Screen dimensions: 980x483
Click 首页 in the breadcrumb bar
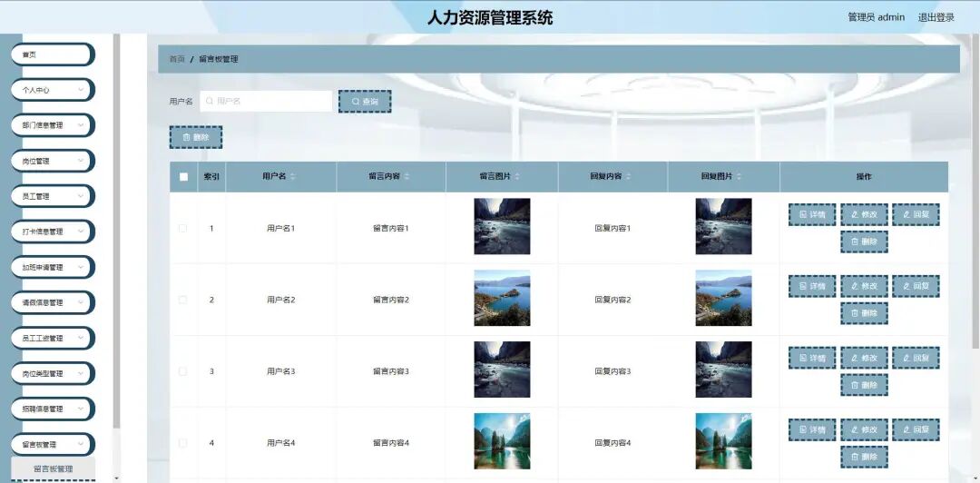(177, 59)
